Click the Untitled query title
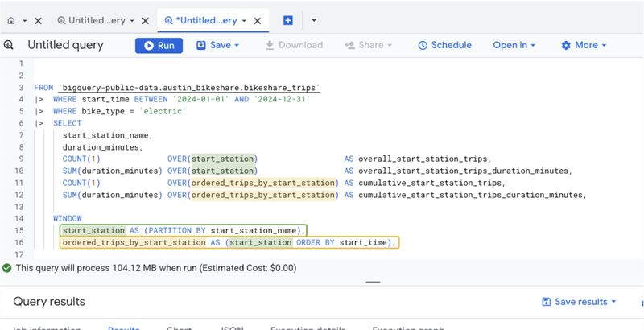 pyautogui.click(x=65, y=45)
